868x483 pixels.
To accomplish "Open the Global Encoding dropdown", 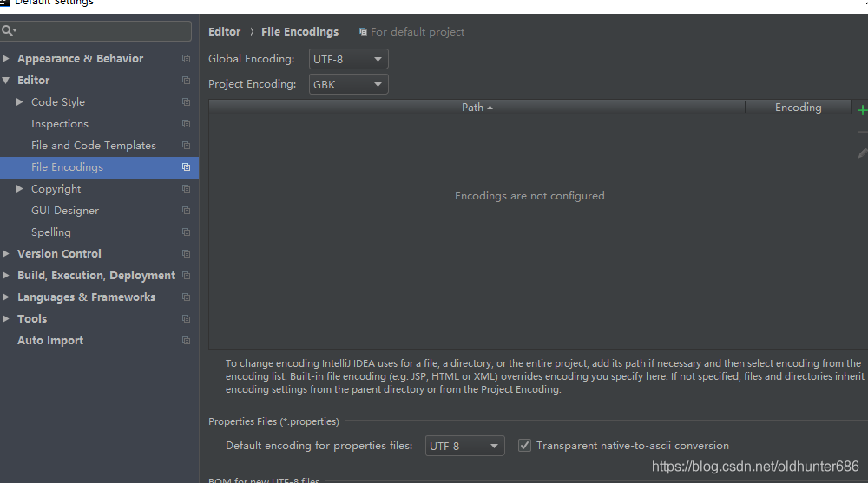I will [348, 59].
